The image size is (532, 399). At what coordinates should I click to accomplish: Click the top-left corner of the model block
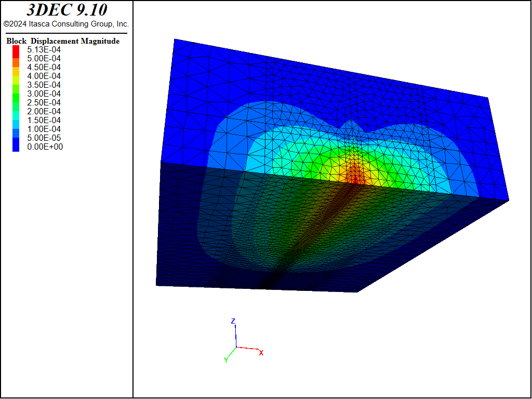click(x=175, y=39)
